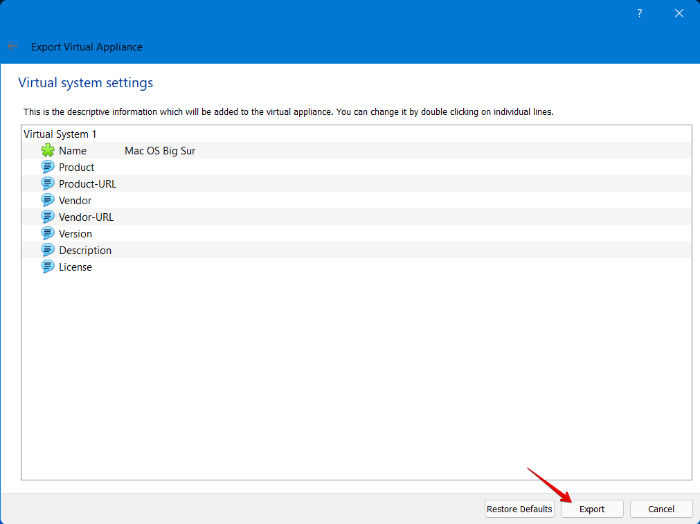Screen dimensions: 700x524
Task: Click the speech bubble icon beside License
Action: [48, 267]
